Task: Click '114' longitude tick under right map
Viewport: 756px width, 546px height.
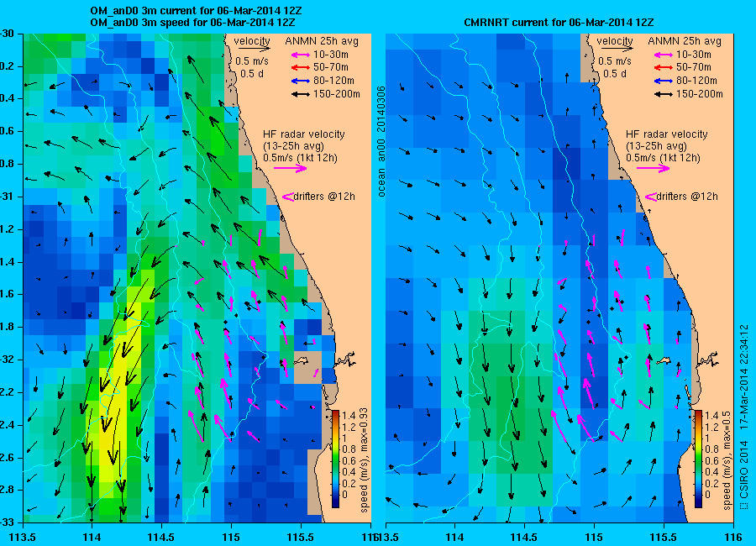Action: pyautogui.click(x=454, y=537)
